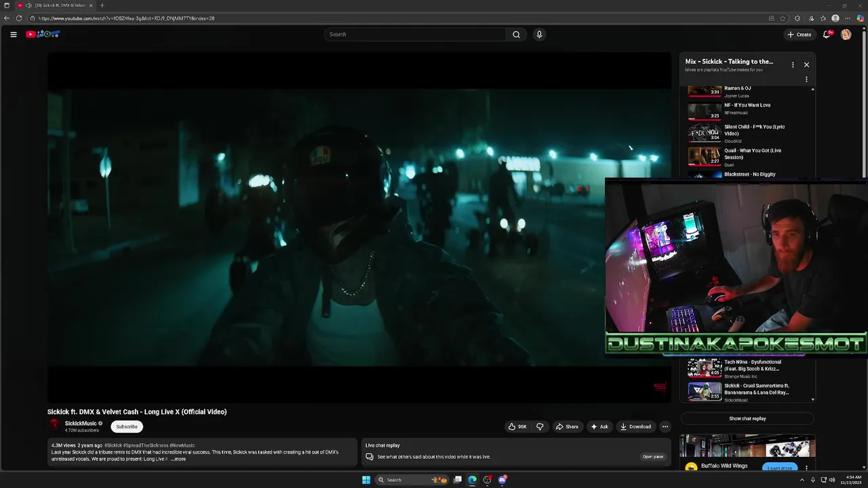Open more video actions menu
868x488 pixels.
click(665, 426)
